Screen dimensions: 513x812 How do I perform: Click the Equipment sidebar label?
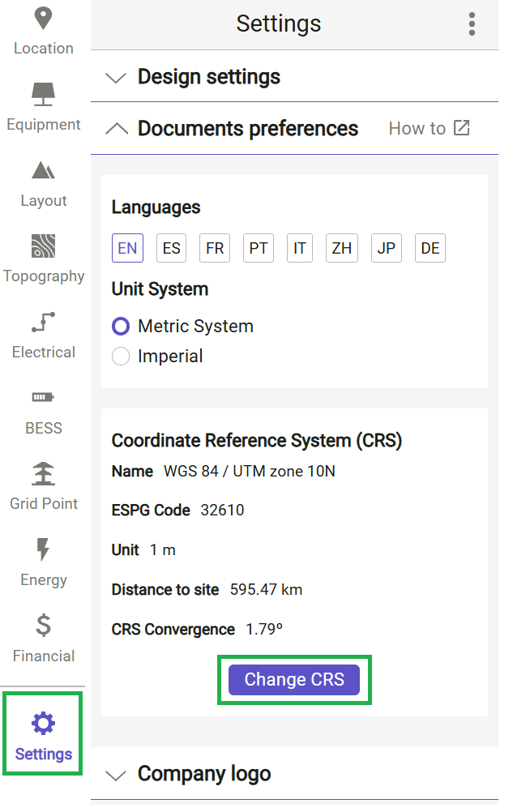[44, 124]
